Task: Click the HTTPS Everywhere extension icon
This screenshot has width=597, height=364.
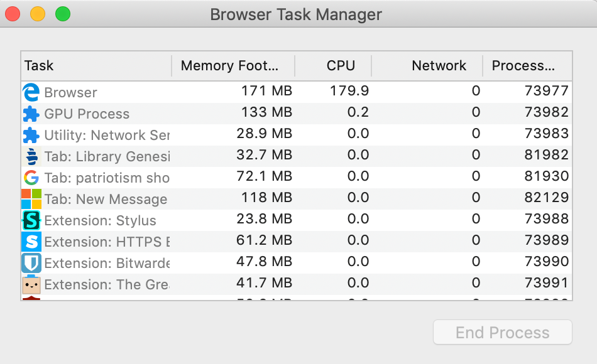Action: [30, 242]
